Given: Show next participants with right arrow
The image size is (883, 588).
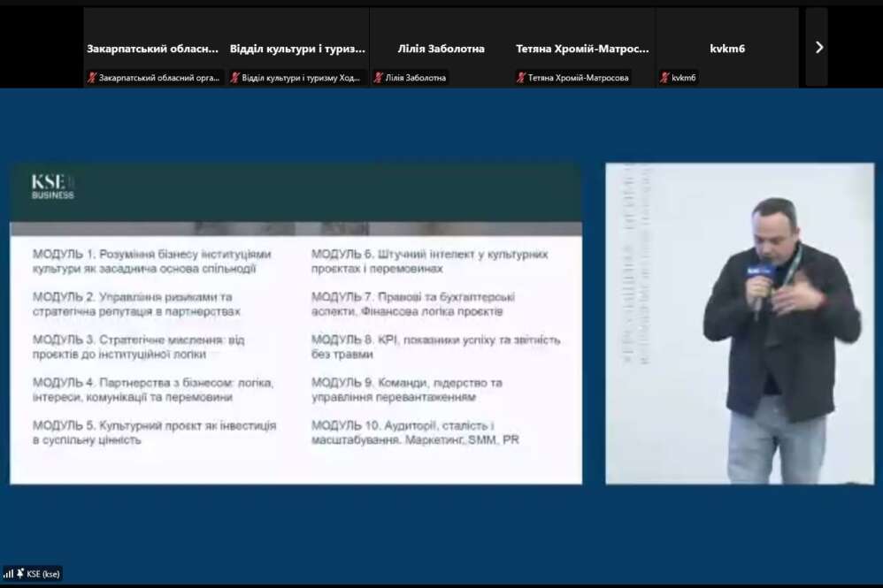Looking at the screenshot, I should click(x=818, y=48).
